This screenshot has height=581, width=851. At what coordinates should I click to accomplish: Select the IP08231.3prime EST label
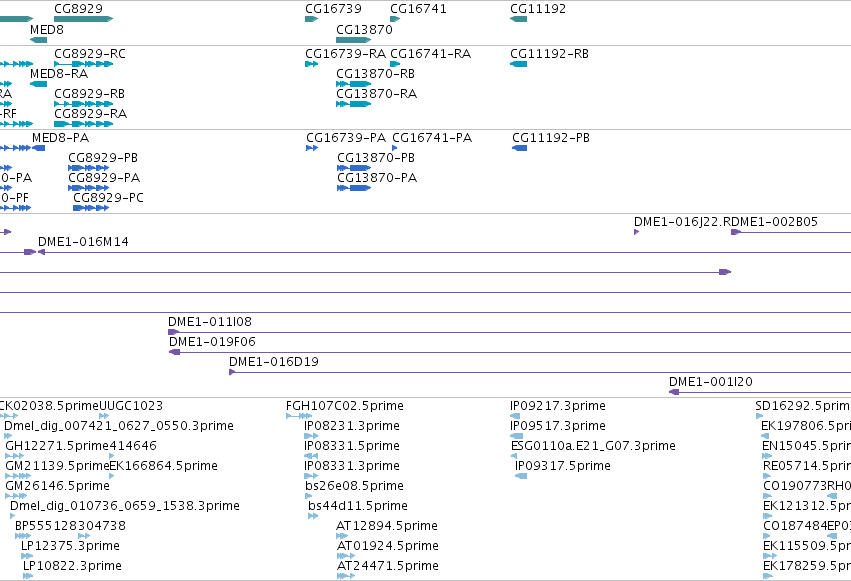[352, 426]
